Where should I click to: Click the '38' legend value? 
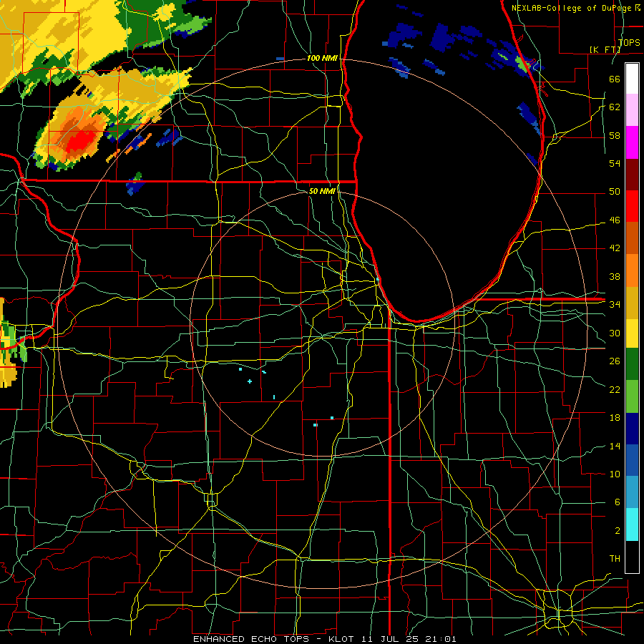(615, 277)
